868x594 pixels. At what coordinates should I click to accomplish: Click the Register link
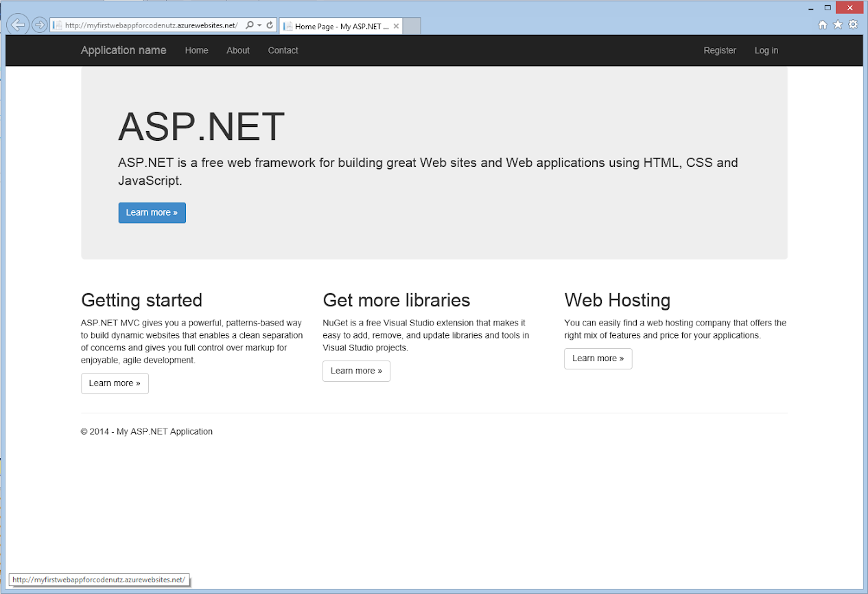(720, 50)
